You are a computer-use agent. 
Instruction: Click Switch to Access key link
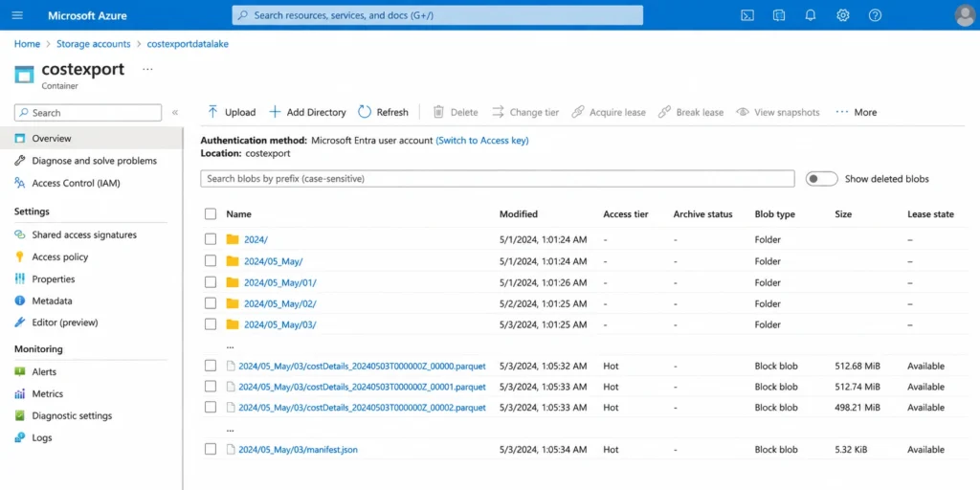coord(482,141)
